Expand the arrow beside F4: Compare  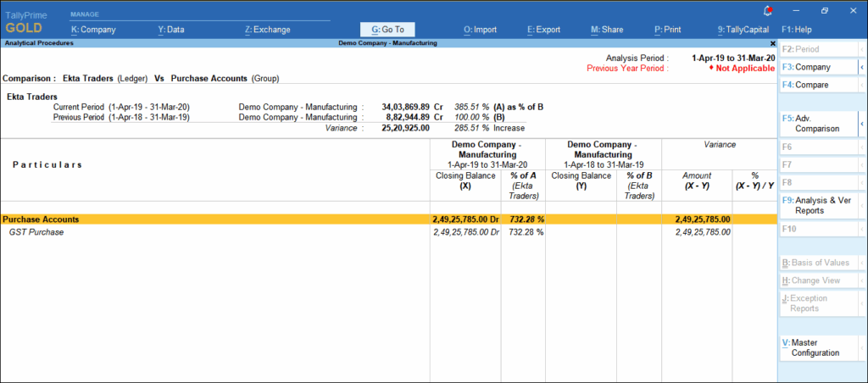pyautogui.click(x=862, y=86)
